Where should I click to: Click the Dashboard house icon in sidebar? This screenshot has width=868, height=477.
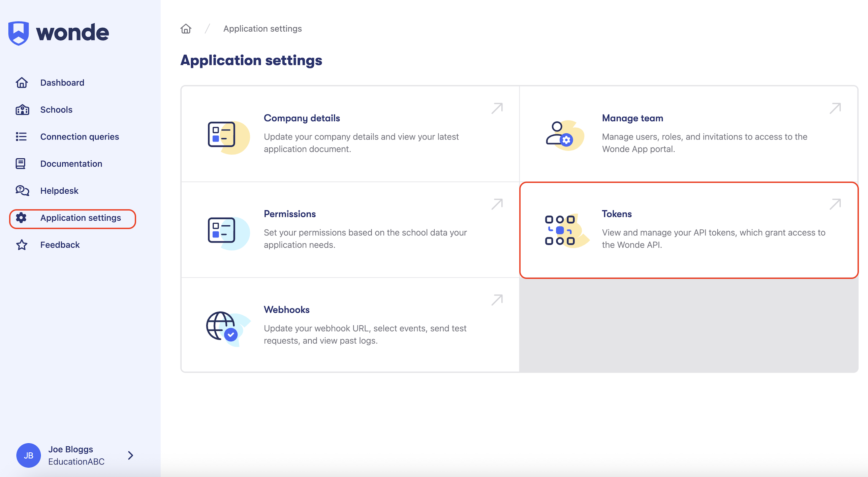tap(22, 83)
